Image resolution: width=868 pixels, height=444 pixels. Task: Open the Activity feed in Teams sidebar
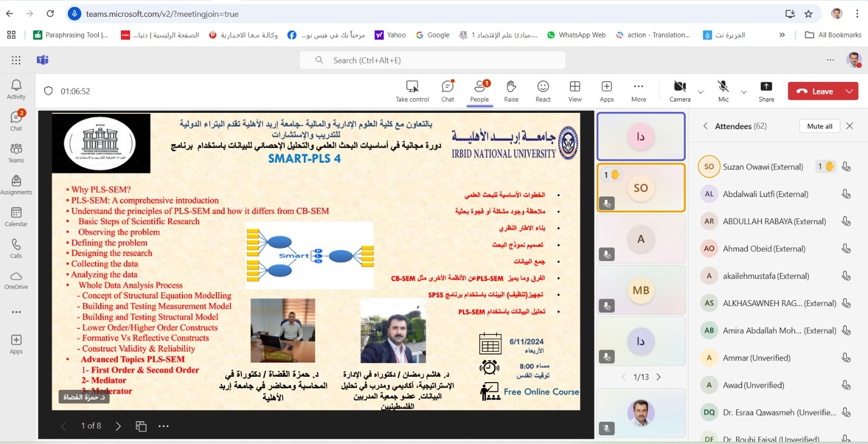pyautogui.click(x=16, y=90)
